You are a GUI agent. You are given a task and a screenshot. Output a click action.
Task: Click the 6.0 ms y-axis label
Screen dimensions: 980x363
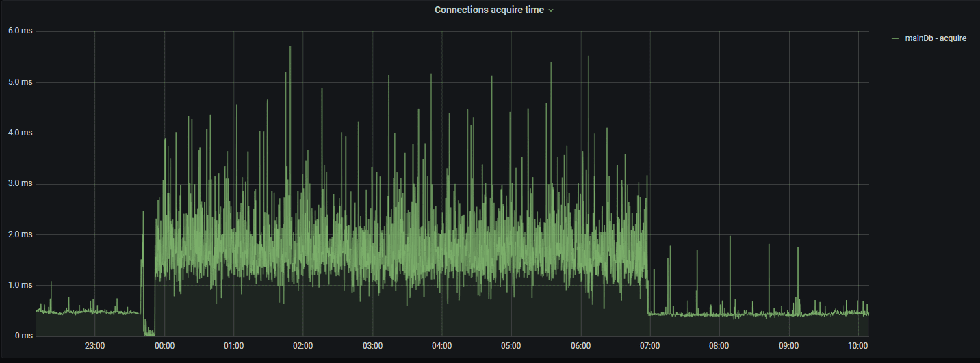point(20,31)
